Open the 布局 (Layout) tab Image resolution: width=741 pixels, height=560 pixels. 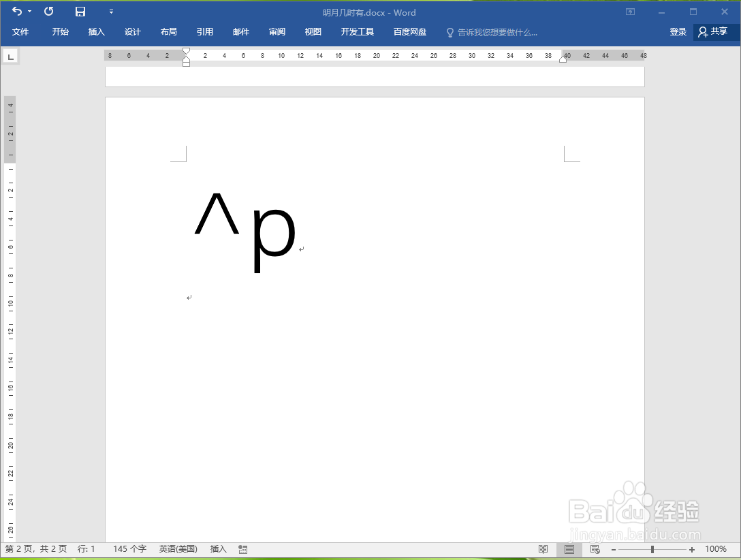[x=169, y=31]
